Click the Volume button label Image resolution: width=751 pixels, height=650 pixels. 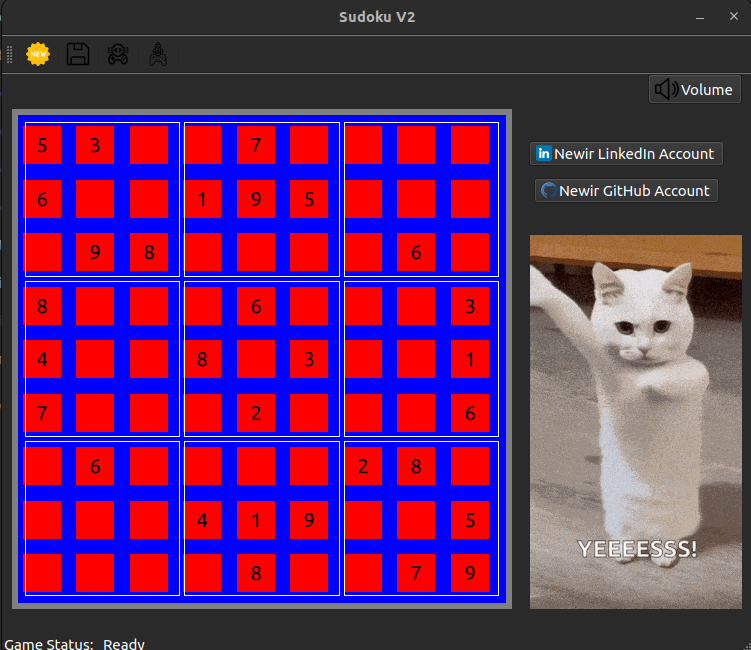tap(706, 90)
